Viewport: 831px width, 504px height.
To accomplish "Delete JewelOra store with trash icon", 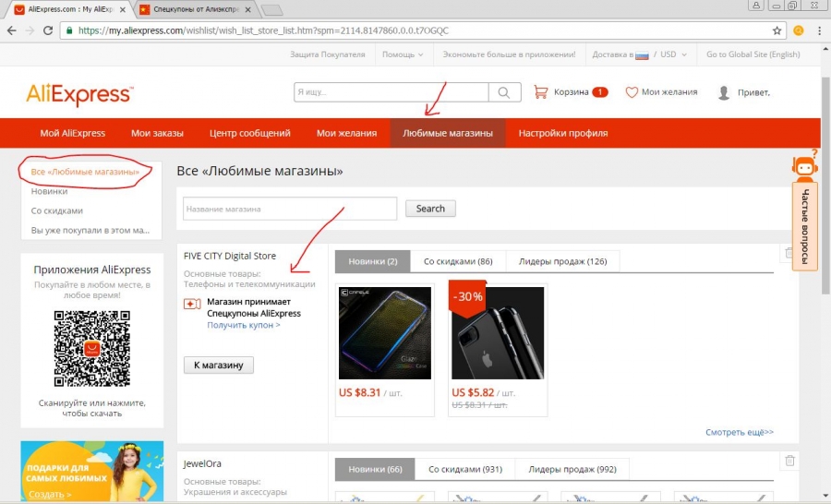I will [x=789, y=461].
